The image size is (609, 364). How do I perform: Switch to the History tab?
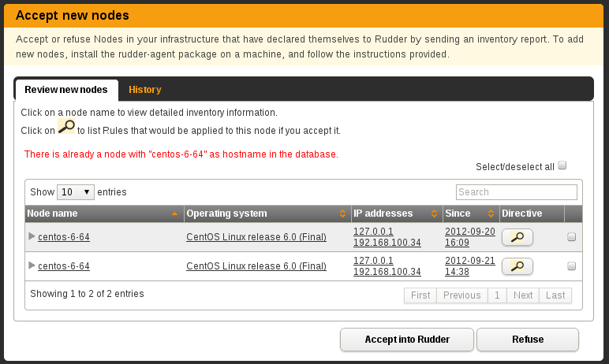pos(145,90)
